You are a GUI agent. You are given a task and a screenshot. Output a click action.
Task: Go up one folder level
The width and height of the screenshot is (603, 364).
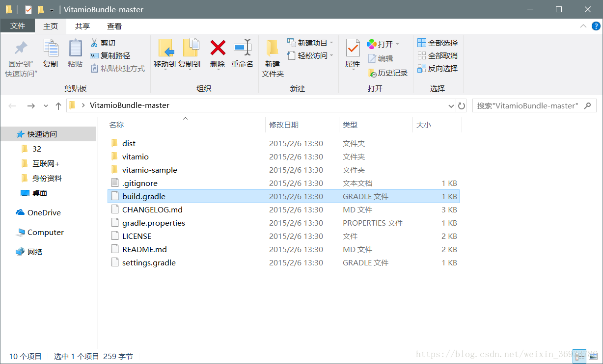[x=58, y=105]
